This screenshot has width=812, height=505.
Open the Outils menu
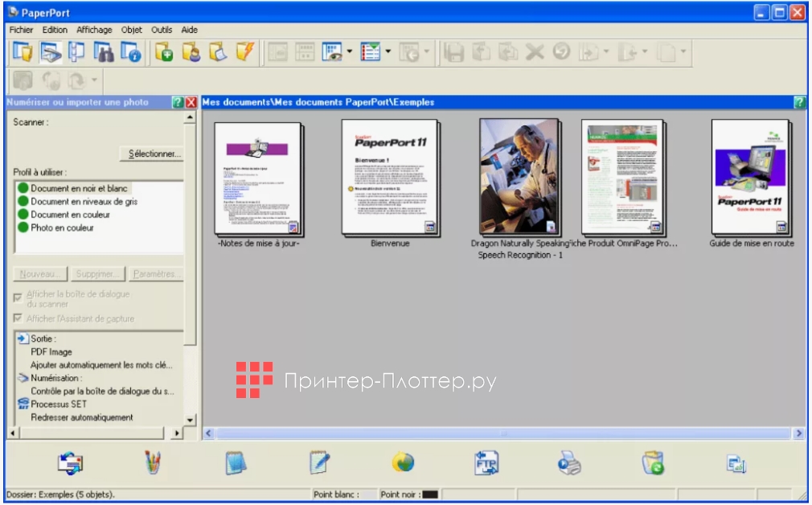[162, 30]
